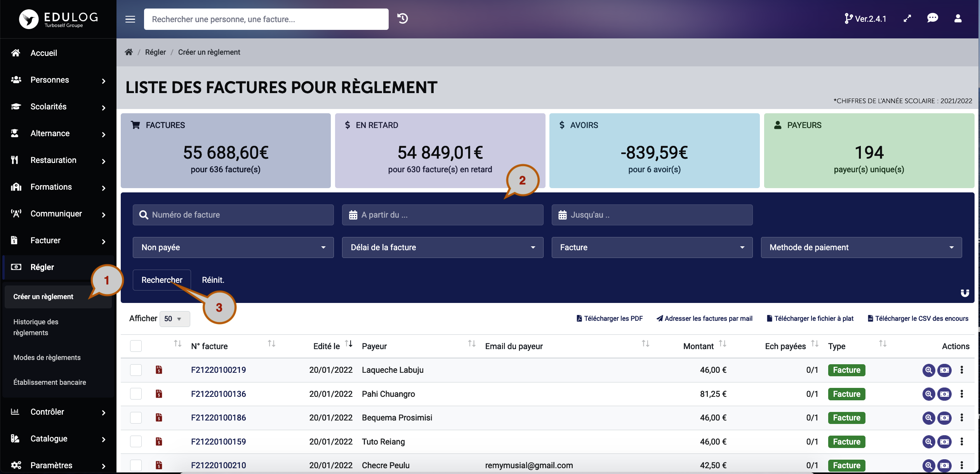Viewport: 980px width, 474px height.
Task: Expand the Alternance sidebar menu
Action: pos(58,133)
